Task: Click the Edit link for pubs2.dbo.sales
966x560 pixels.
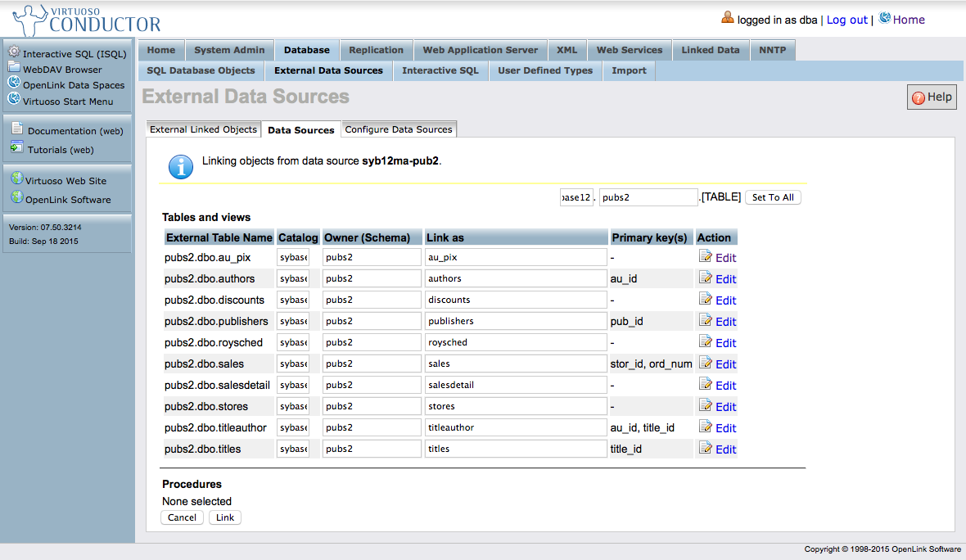Action: click(x=726, y=364)
